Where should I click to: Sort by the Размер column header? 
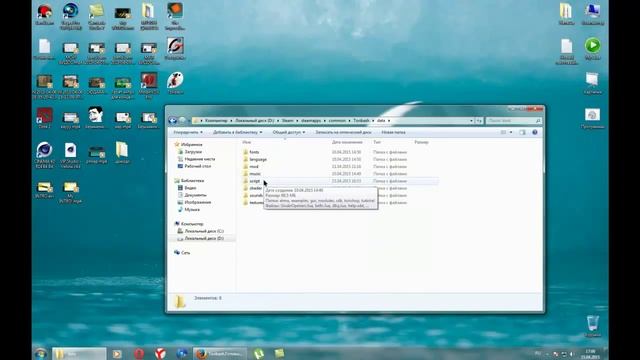pos(421,142)
